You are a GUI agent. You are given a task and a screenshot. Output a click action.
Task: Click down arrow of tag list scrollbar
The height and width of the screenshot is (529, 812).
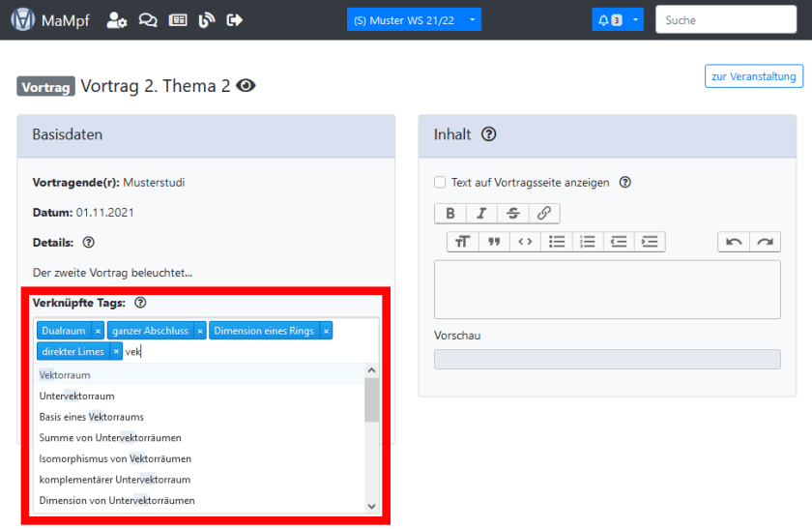(x=371, y=506)
